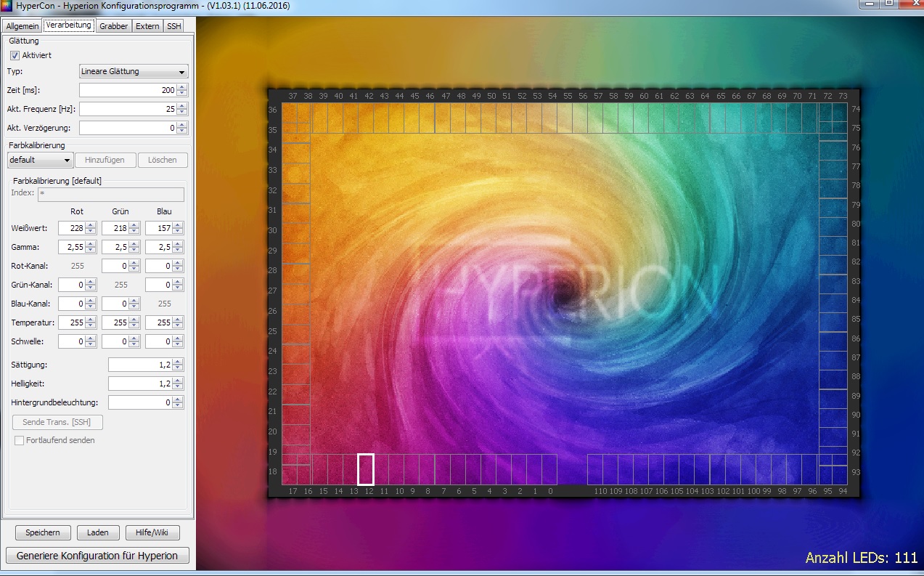Click the Speichern button

point(43,532)
